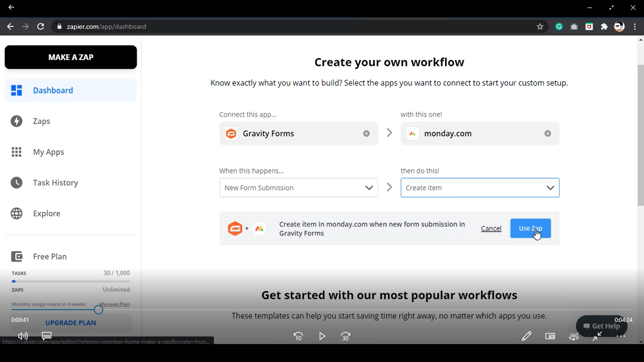Click the browser forward arrow
The height and width of the screenshot is (362, 644).
click(x=25, y=26)
